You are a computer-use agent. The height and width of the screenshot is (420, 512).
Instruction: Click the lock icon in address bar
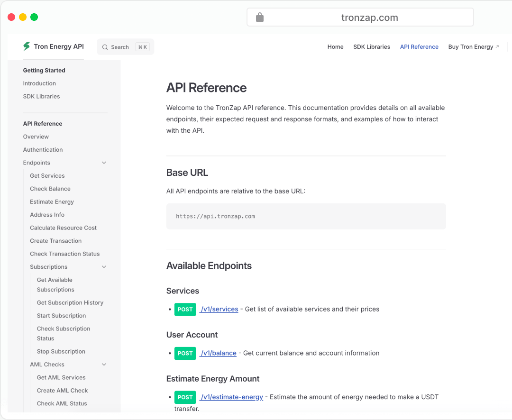pos(260,17)
